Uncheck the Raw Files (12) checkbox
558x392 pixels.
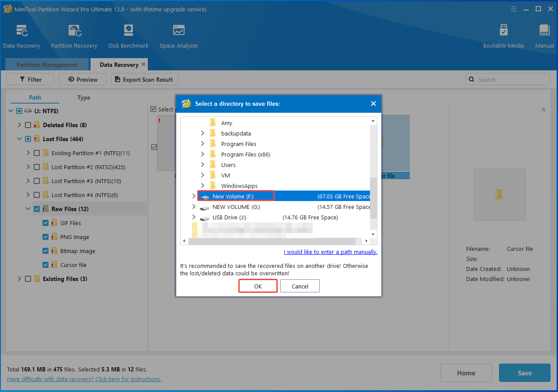click(37, 209)
